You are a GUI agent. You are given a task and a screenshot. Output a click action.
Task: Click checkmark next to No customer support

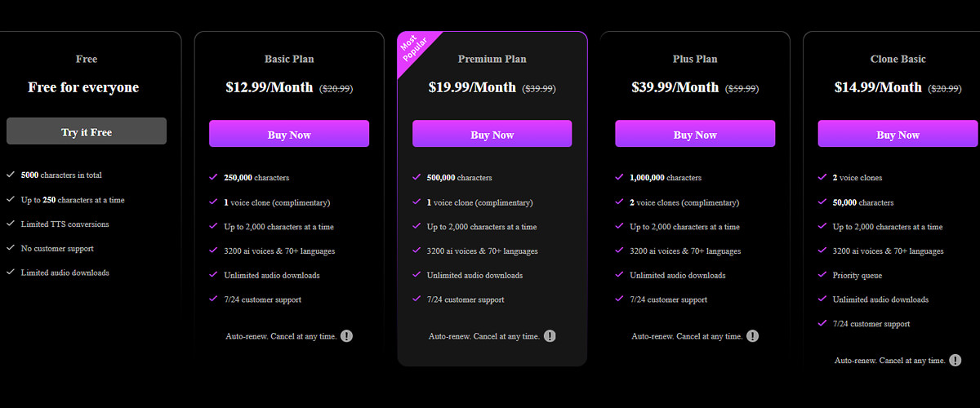tap(11, 248)
